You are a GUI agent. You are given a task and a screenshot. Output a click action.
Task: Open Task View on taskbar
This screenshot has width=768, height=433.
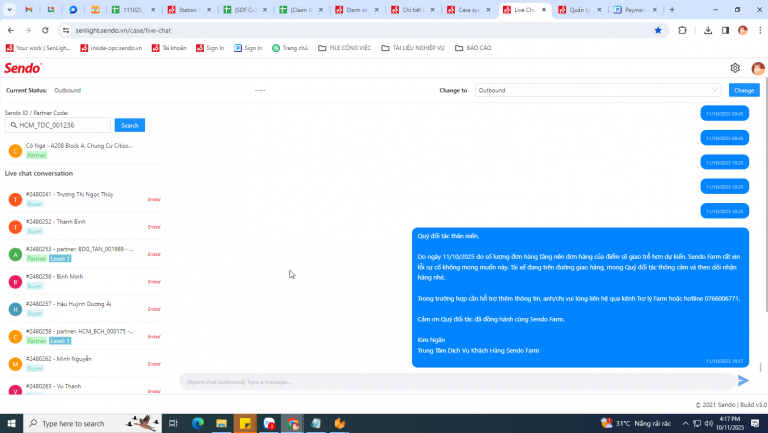173,423
